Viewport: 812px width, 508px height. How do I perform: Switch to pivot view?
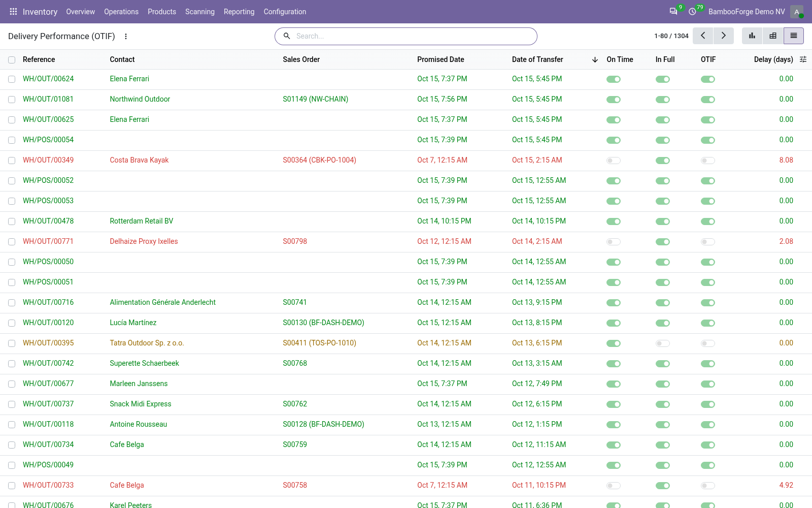click(x=773, y=36)
